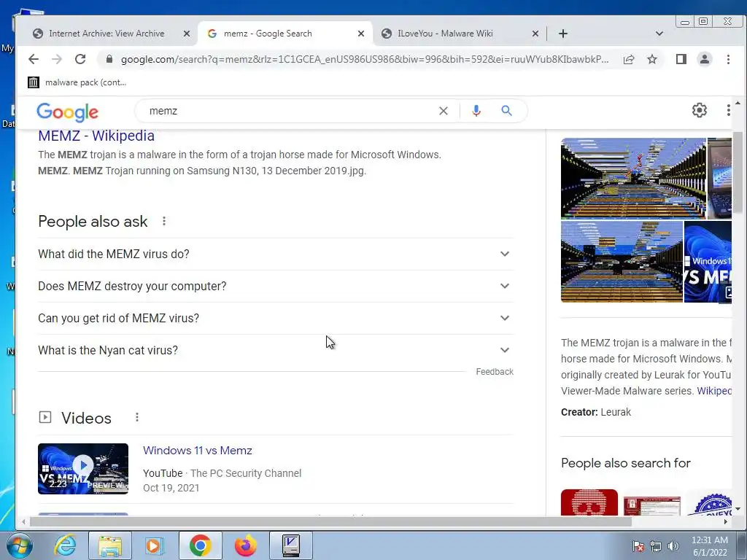The height and width of the screenshot is (560, 747).
Task: Go back using the browser back arrow
Action: point(34,59)
